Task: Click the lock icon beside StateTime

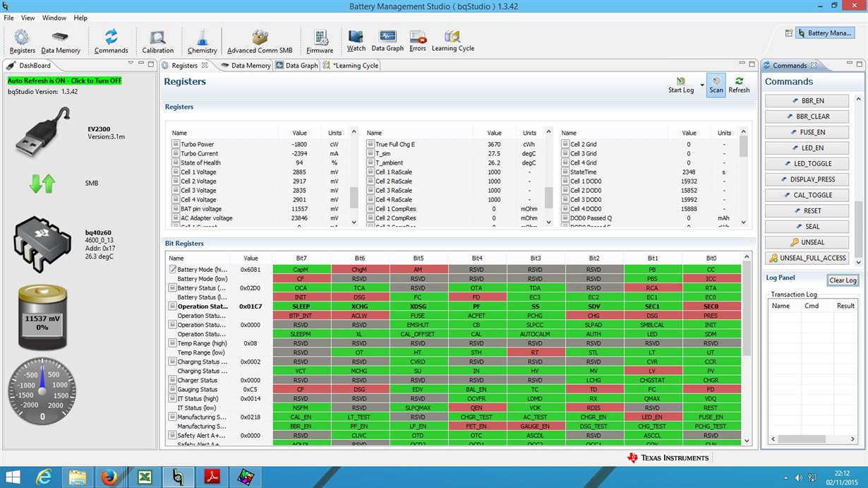Action: click(x=565, y=172)
